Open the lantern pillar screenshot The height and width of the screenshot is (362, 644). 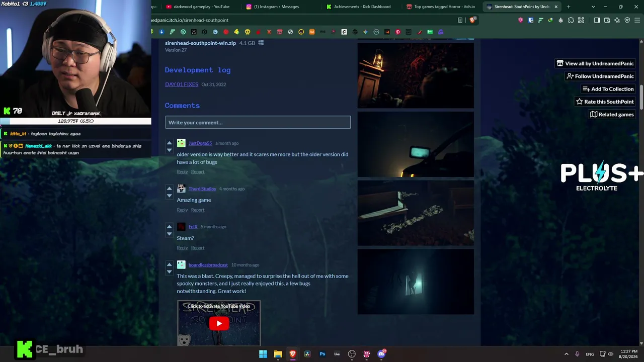click(416, 75)
